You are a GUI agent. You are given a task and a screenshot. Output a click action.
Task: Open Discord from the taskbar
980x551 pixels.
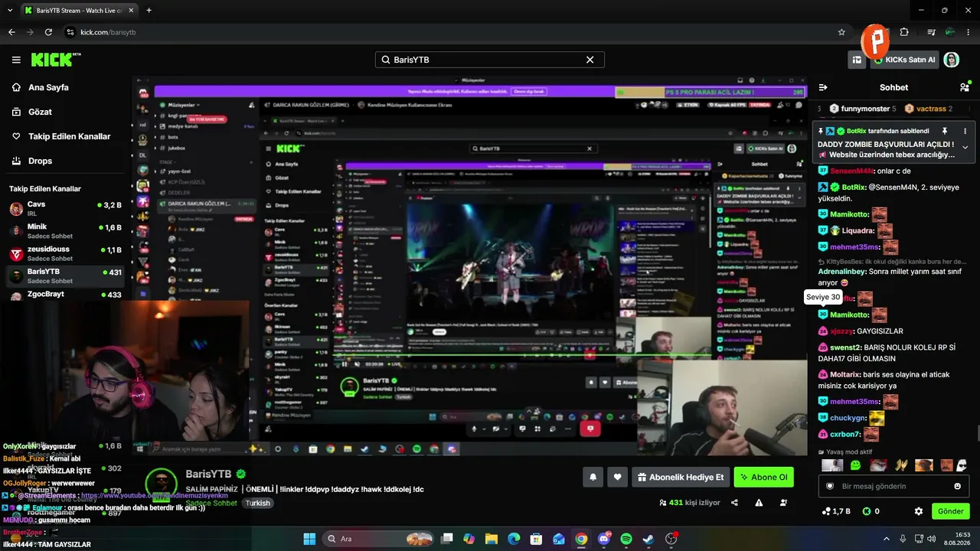pos(604,539)
